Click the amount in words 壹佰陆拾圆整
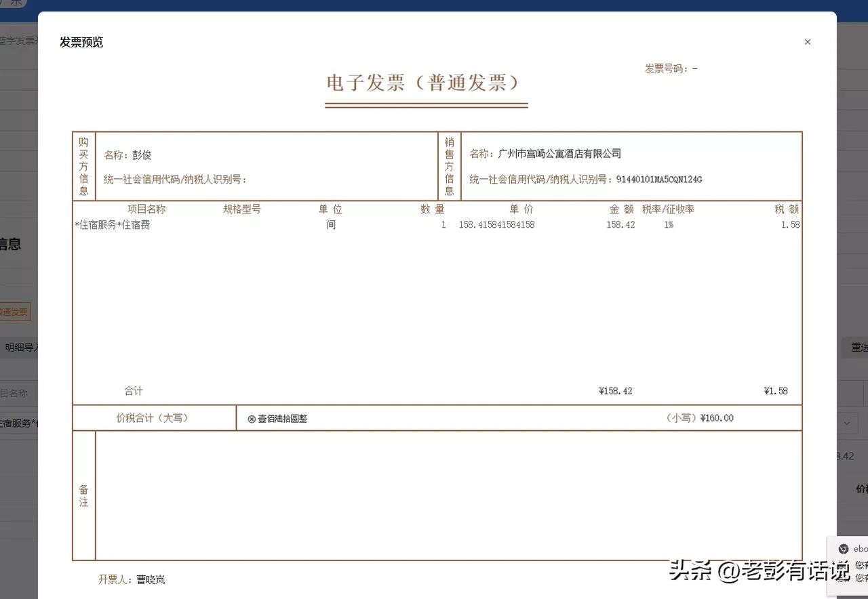This screenshot has height=599, width=868. click(283, 419)
